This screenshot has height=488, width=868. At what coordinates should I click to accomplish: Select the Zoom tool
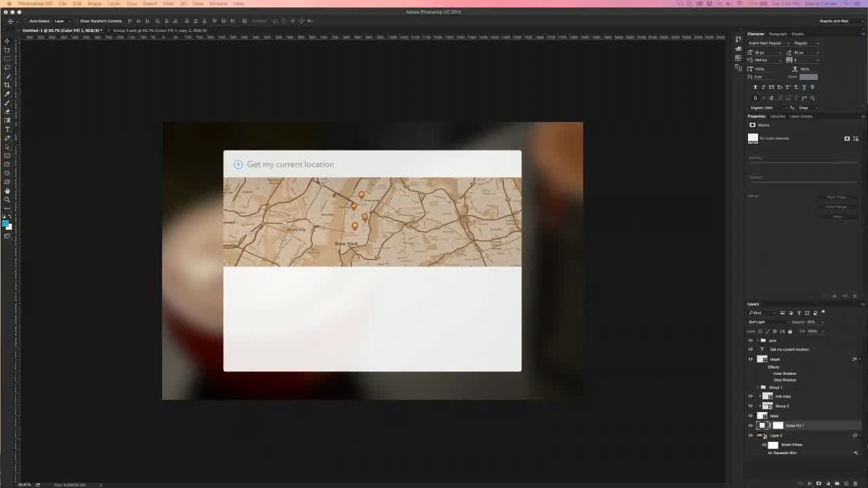7,199
